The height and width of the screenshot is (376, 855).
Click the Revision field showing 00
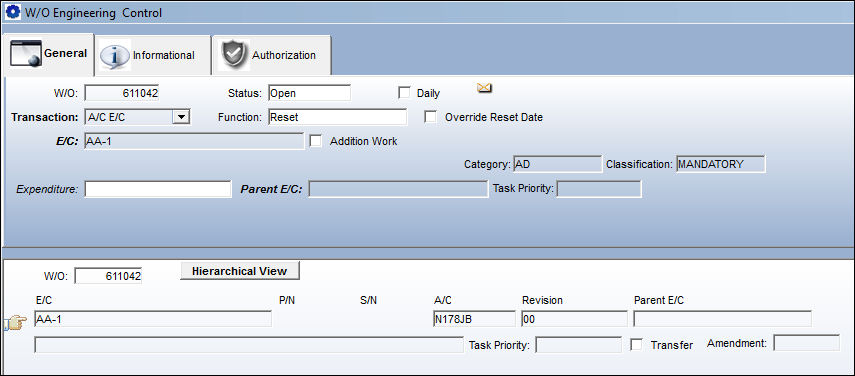tap(574, 319)
